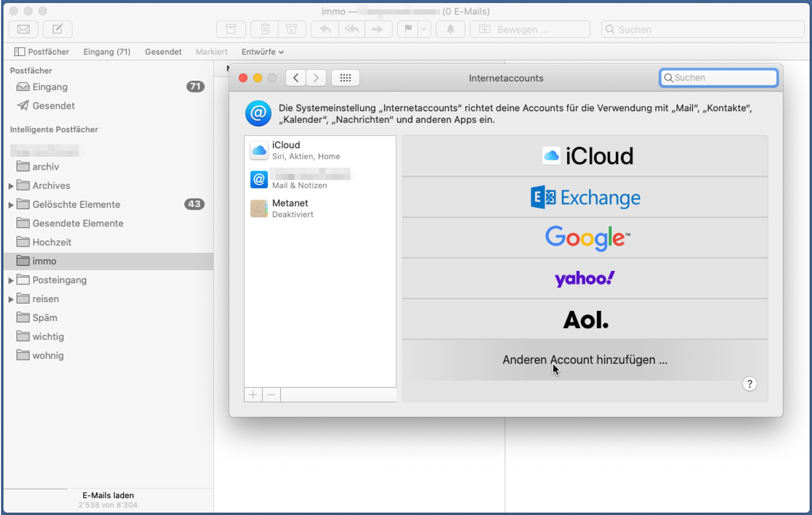
Task: Open the help question mark button
Action: 749,384
